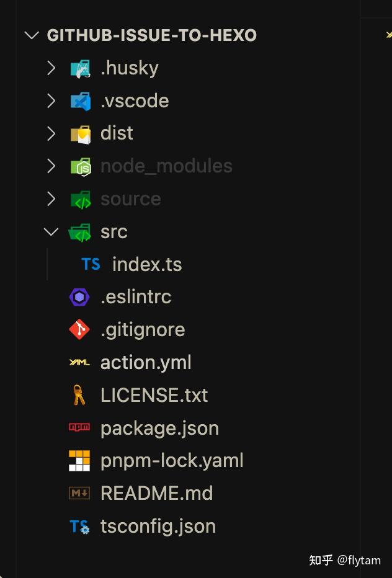
Task: Collapse the src folder
Action: pos(51,231)
